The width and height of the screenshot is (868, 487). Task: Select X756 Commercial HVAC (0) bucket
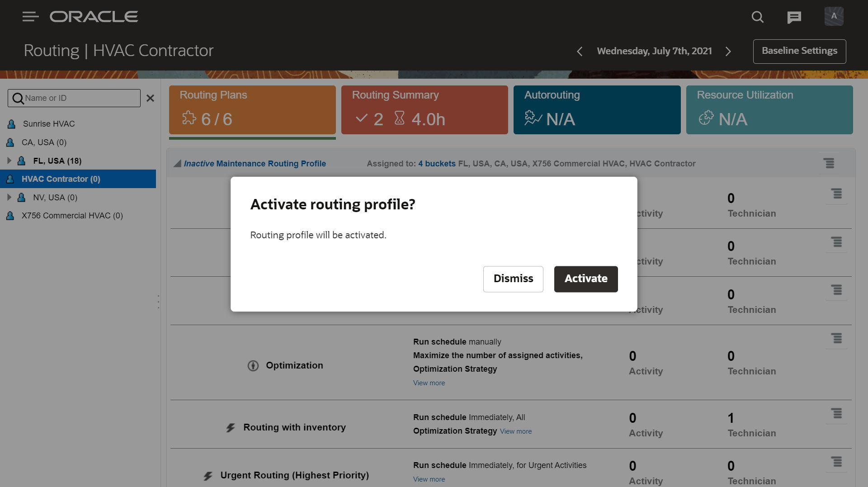[72, 216]
